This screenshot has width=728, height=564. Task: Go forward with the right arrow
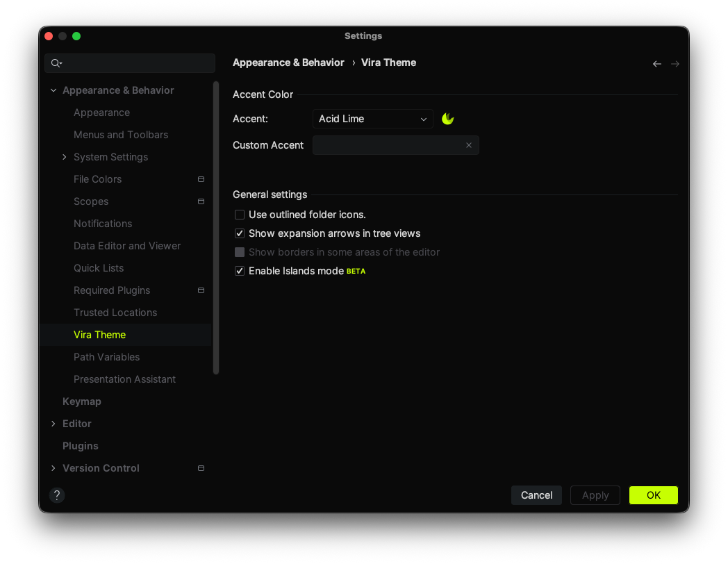675,64
